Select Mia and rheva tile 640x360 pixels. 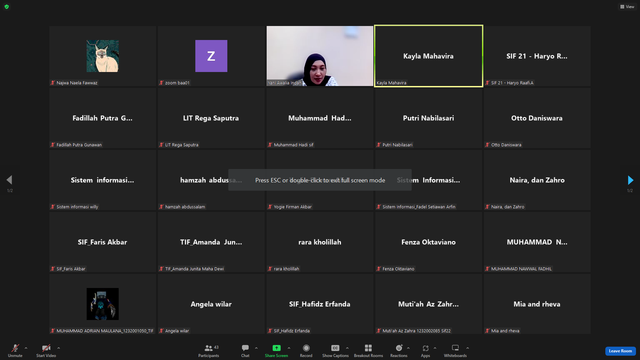click(537, 304)
